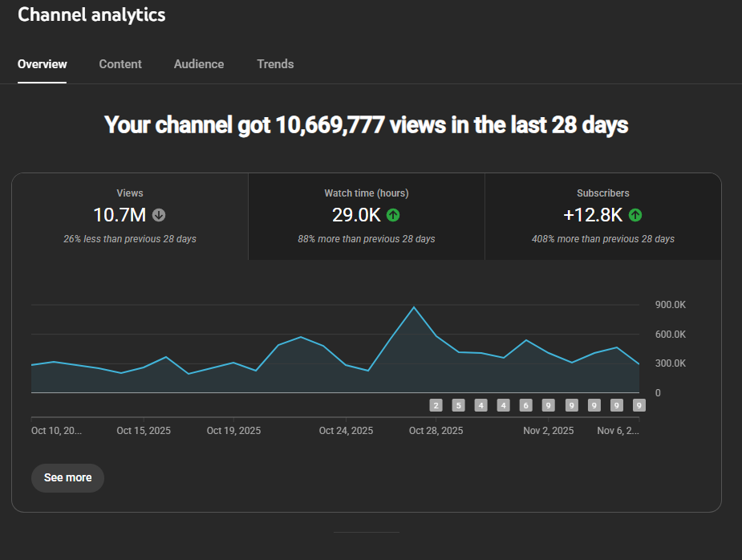Click the 9 marker above Nov 2, 2025
Image resolution: width=742 pixels, height=560 pixels.
click(x=548, y=405)
